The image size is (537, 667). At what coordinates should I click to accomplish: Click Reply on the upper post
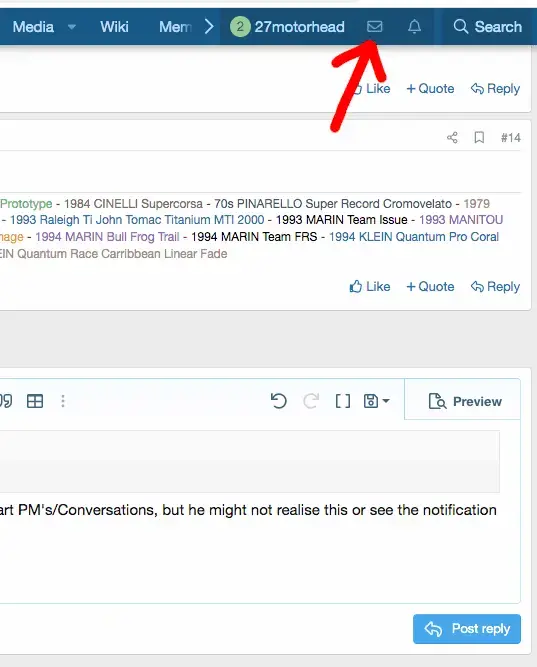pos(495,88)
